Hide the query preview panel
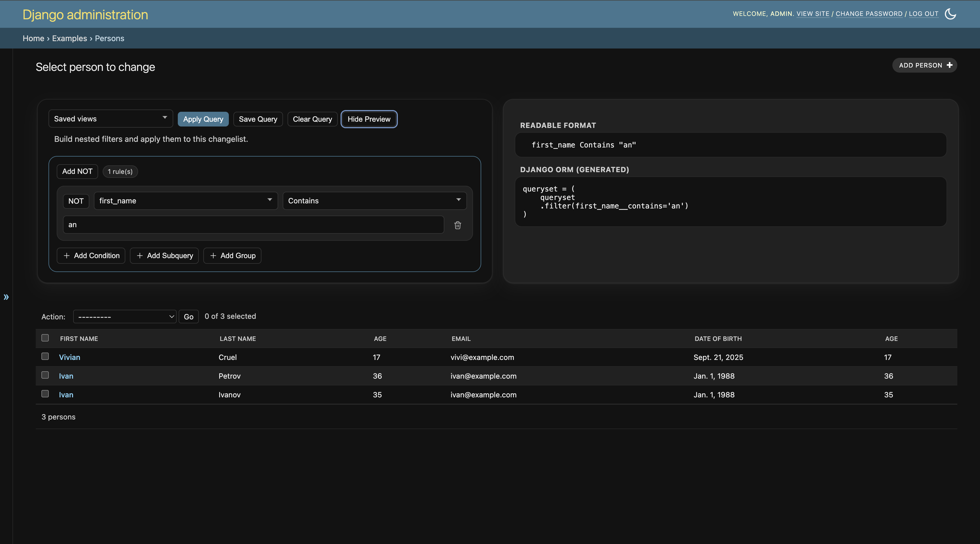The width and height of the screenshot is (980, 544). pyautogui.click(x=369, y=119)
